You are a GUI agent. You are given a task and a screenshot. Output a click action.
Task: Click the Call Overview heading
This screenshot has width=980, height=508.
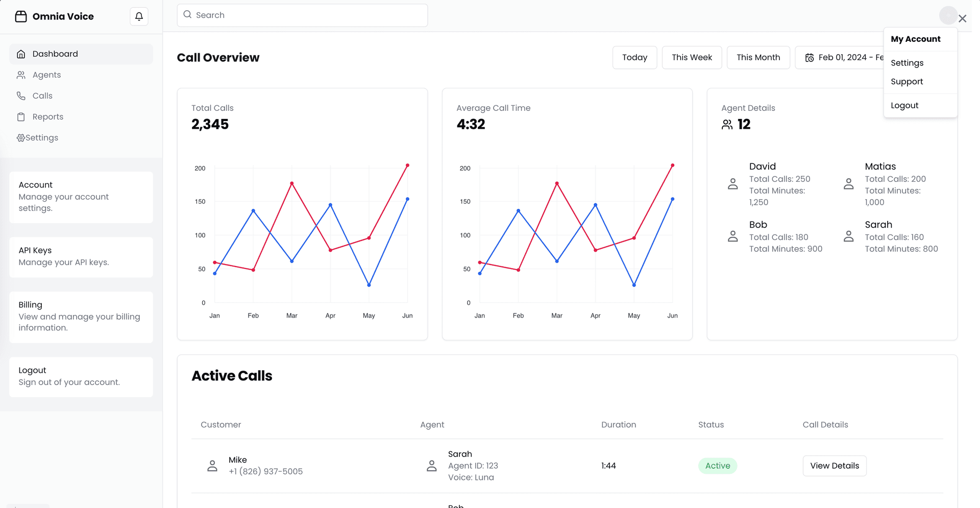[218, 58]
